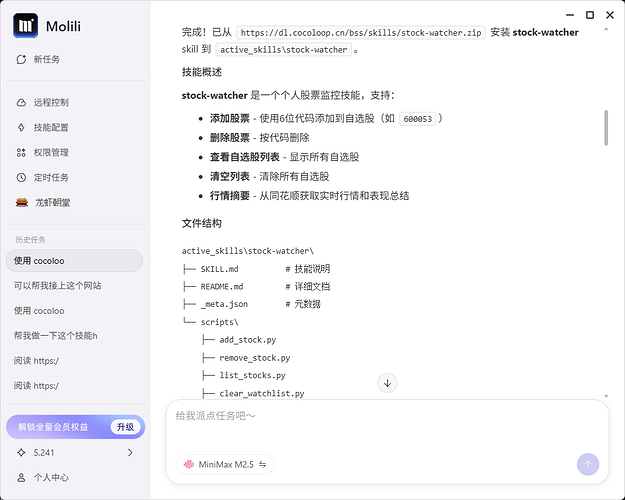Click the scroll-to-bottom arrow button
Image resolution: width=625 pixels, height=500 pixels.
pos(387,383)
